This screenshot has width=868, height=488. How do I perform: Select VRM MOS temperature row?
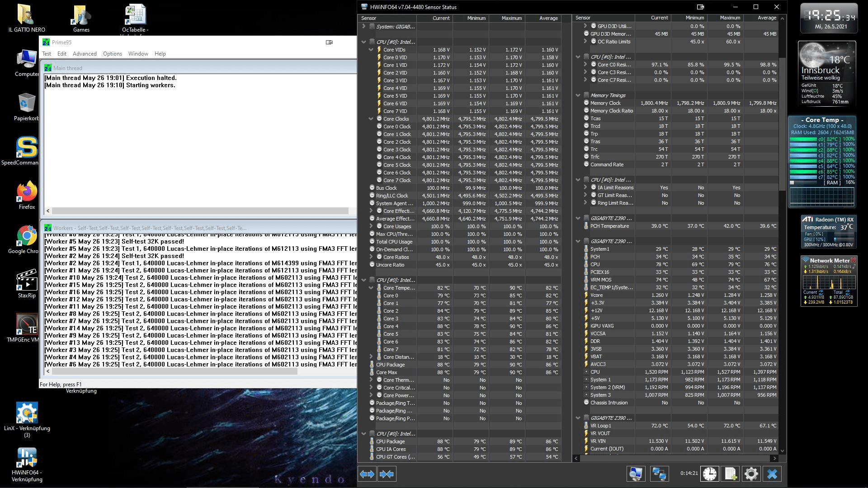pos(680,279)
